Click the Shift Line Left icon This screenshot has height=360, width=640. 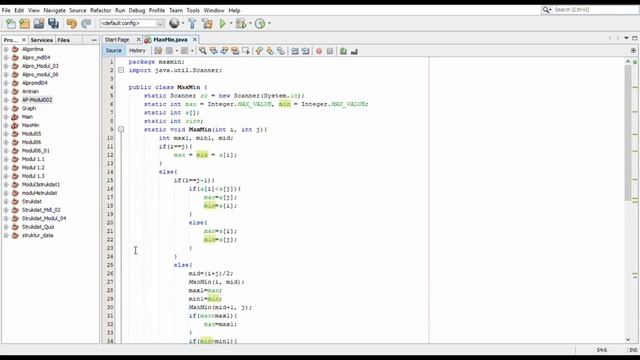pos(294,51)
